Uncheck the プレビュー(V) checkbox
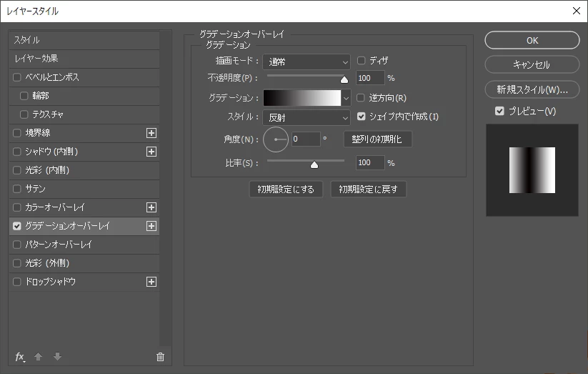Viewport: 588px width, 374px height. pos(499,111)
